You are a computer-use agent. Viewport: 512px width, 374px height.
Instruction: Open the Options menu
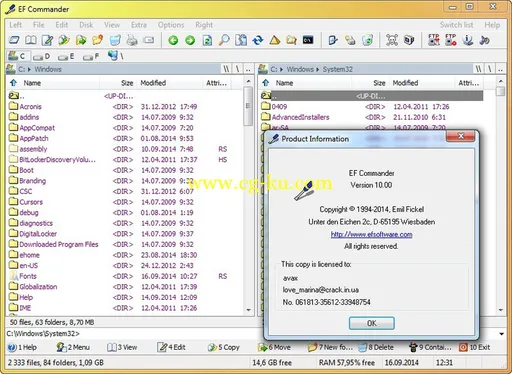[x=171, y=25]
